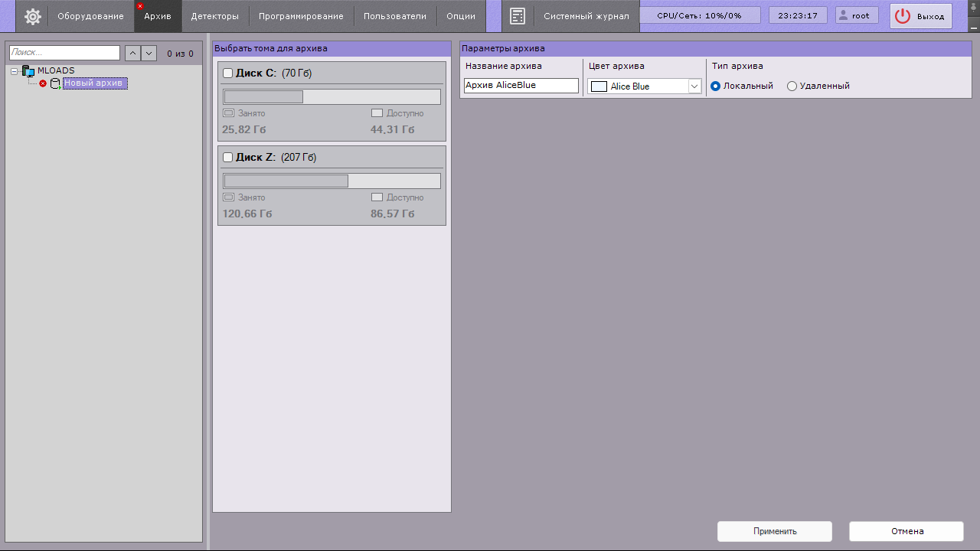980x551 pixels.
Task: Click the 120,66 Гб used value
Action: tap(247, 214)
